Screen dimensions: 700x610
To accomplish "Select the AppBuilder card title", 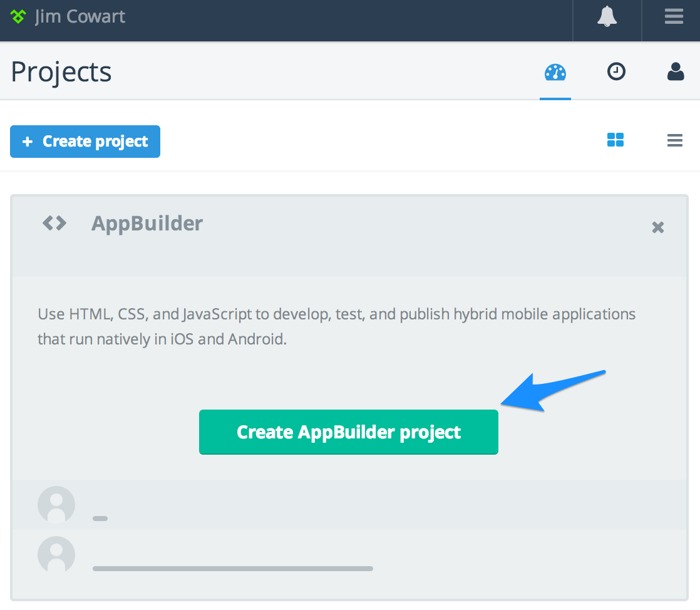I will (x=147, y=224).
